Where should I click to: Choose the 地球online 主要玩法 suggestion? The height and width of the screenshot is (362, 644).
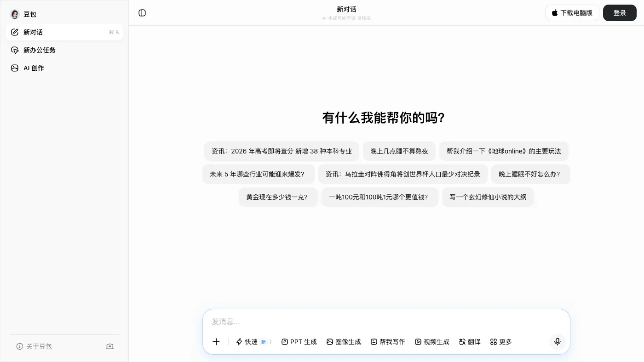tap(504, 151)
